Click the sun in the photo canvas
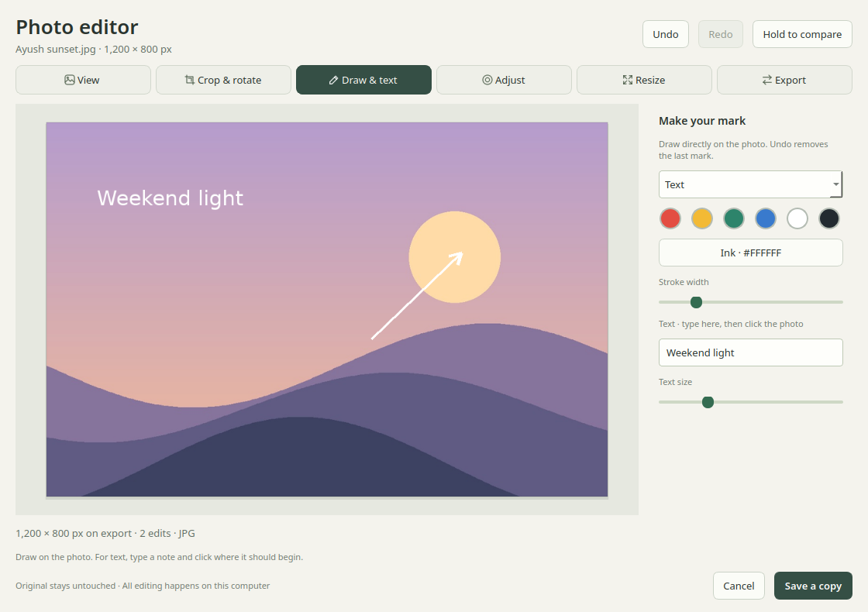 coord(454,256)
